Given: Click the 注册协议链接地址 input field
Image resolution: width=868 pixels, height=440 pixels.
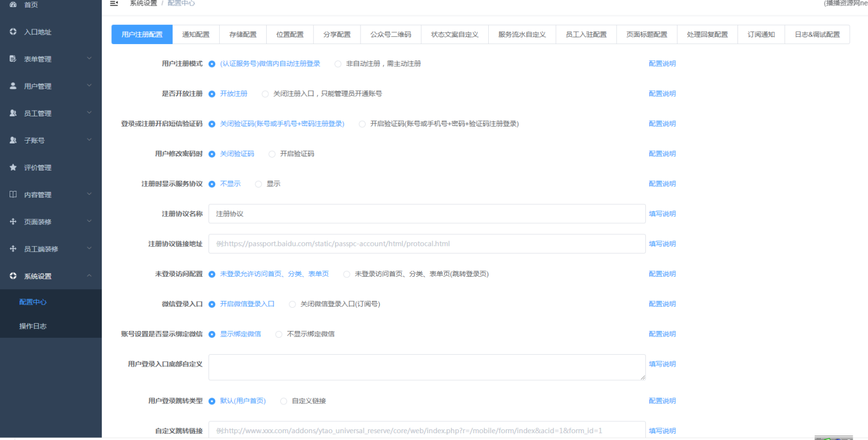Looking at the screenshot, I should click(427, 243).
